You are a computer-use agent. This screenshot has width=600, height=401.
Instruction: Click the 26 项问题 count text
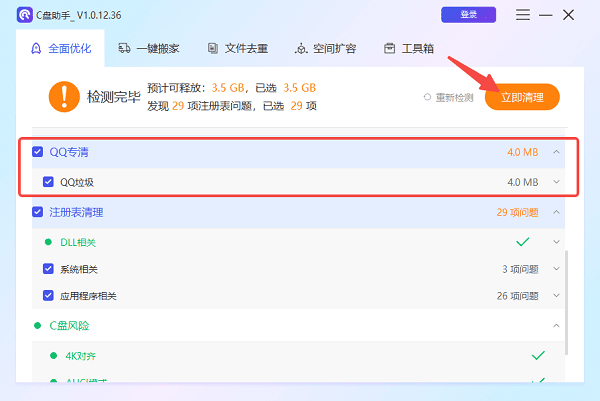pos(517,296)
